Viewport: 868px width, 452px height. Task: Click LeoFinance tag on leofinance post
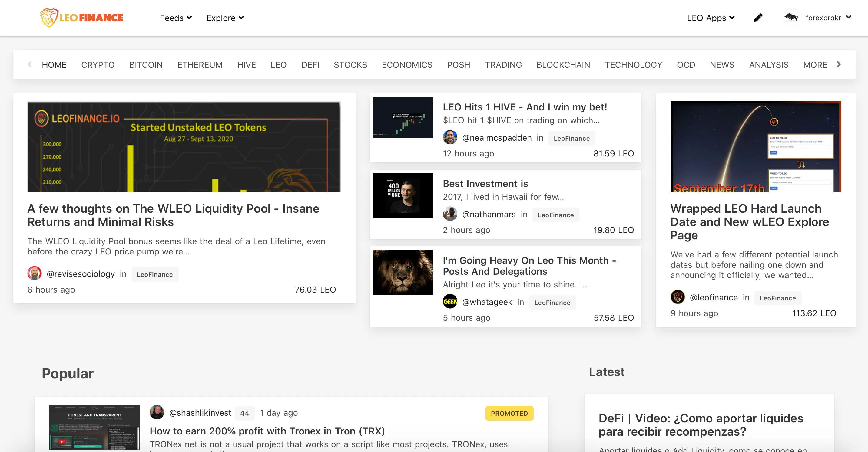coord(778,298)
